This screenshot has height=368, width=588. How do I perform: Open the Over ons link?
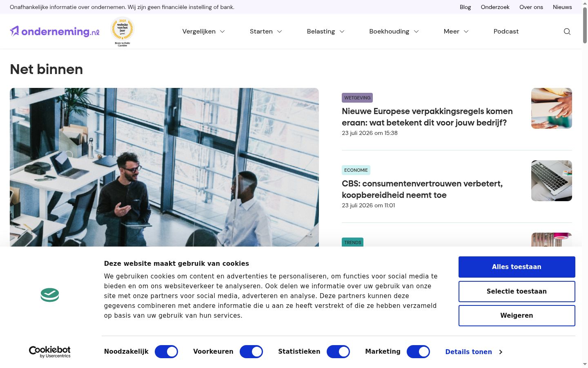coord(531,7)
